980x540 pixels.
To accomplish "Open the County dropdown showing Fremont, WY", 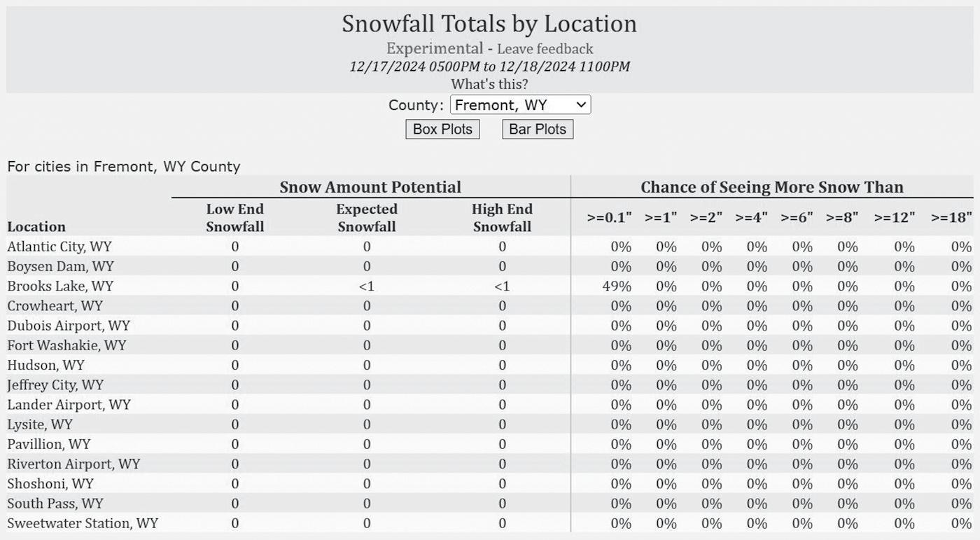I will [520, 105].
